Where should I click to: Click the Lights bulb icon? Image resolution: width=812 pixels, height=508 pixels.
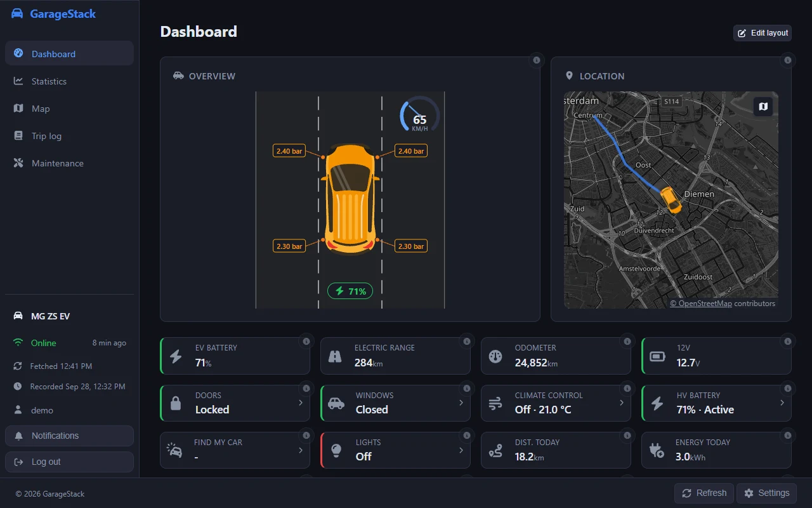[x=336, y=450]
